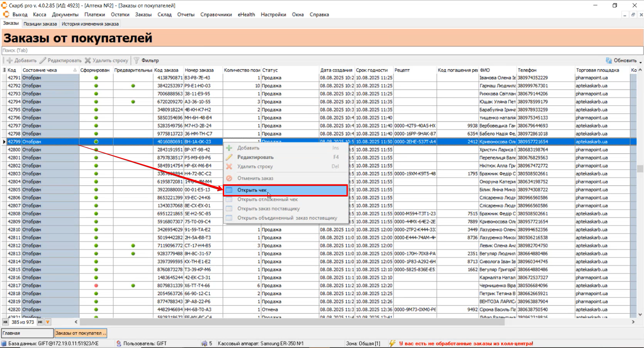Viewport: 644px width, 348px height.
Task: Open dropdown arrow next to Обновить
Action: 640,62
